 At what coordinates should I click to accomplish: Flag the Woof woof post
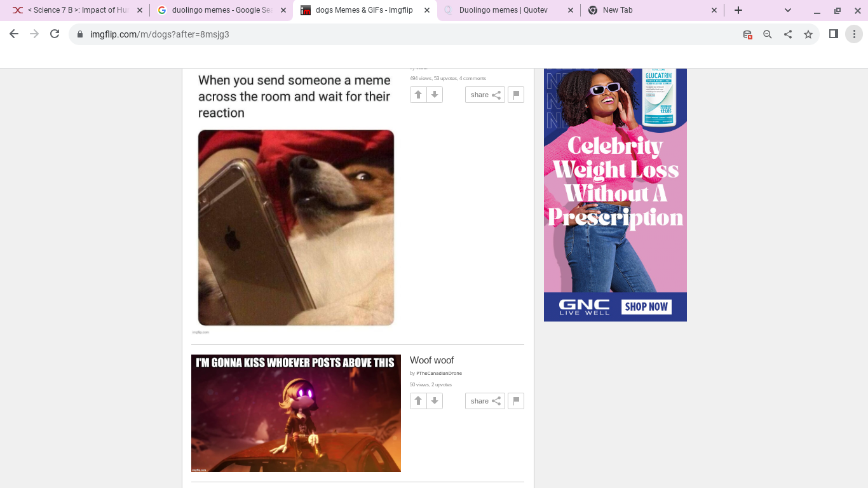(x=516, y=401)
